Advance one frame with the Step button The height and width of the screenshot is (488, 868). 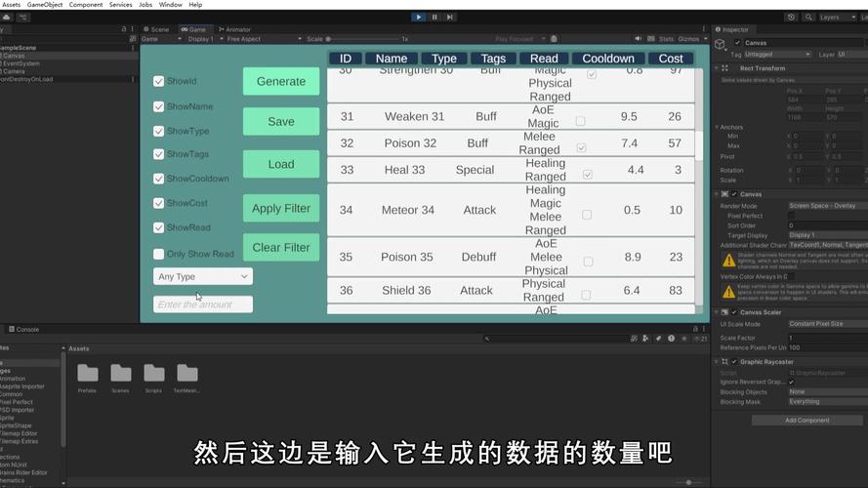(x=450, y=18)
